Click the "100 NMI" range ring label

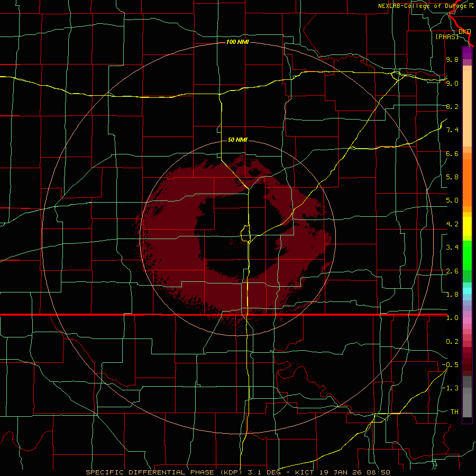point(237,42)
